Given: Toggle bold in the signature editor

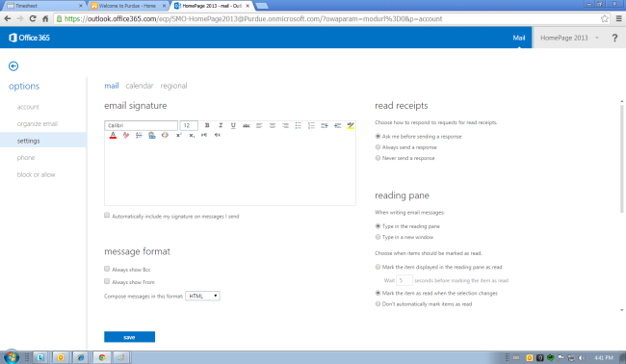Looking at the screenshot, I should tap(207, 125).
